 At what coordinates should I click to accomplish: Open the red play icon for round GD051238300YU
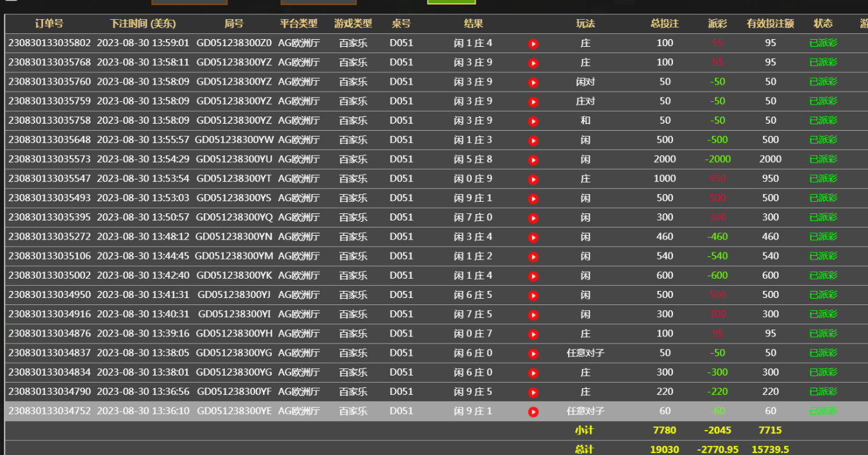click(533, 160)
